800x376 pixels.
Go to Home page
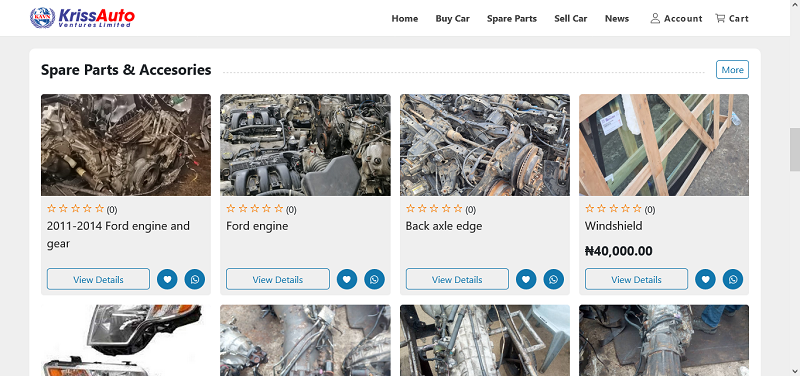(x=405, y=18)
